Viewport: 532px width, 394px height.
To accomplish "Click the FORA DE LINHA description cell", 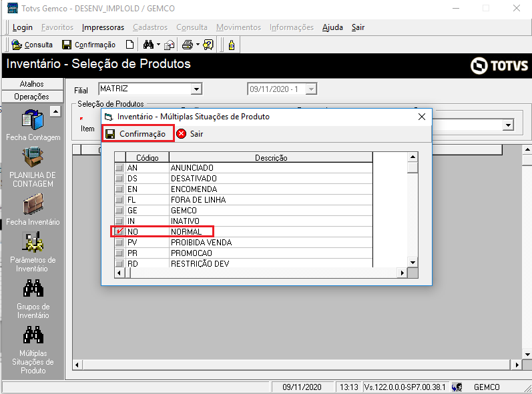I will (271, 199).
